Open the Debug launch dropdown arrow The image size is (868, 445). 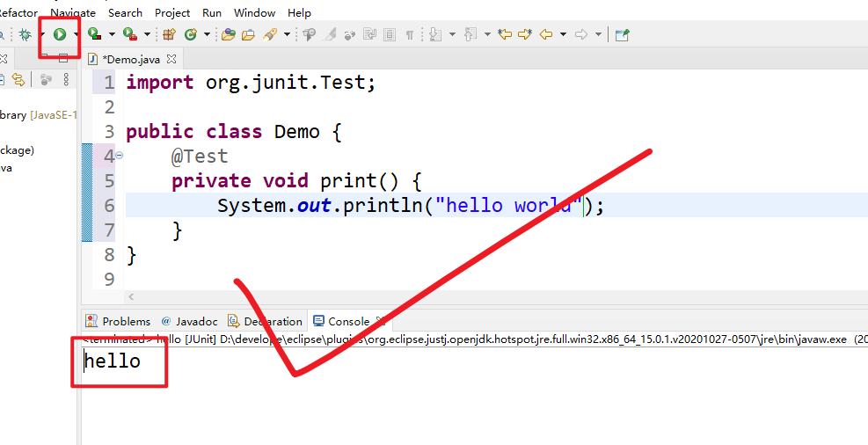pyautogui.click(x=41, y=35)
